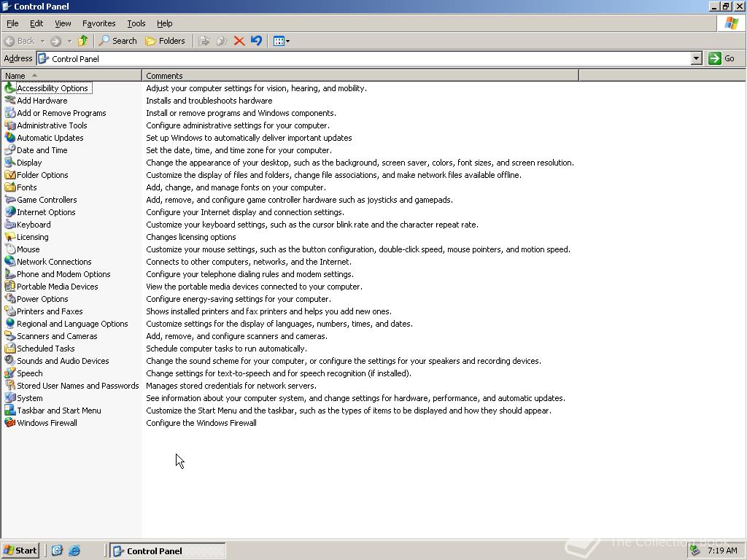
Task: Open the Windows Start button
Action: coord(20,551)
